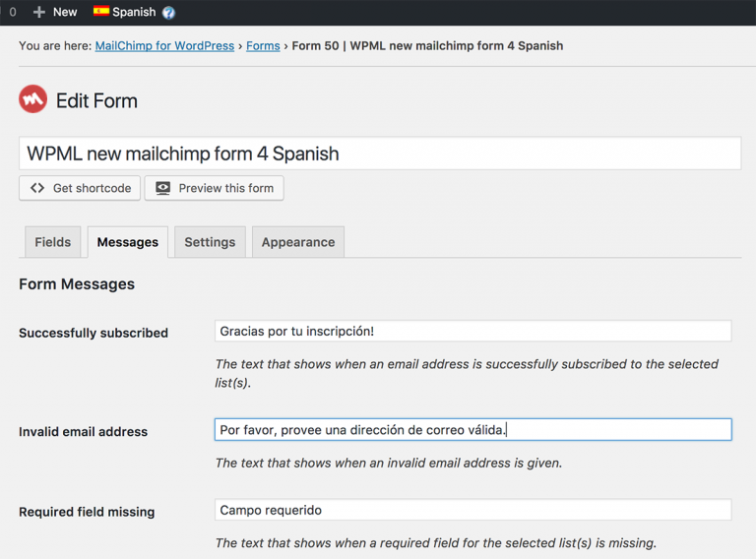The image size is (756, 559).
Task: Click the breadcrumb text Form 50 WPML
Action: (x=427, y=46)
